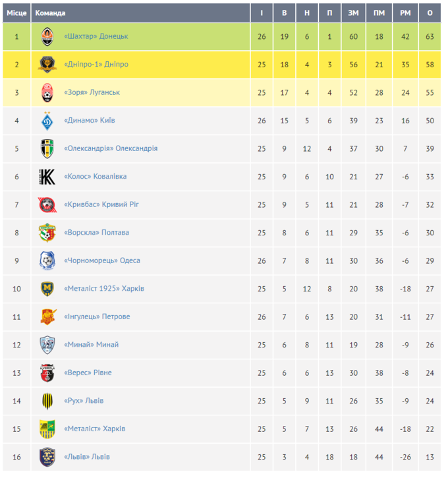Image resolution: width=448 pixels, height=478 pixels.
Task: Click the Shakhtar Donetsk club logo
Action: click(47, 37)
